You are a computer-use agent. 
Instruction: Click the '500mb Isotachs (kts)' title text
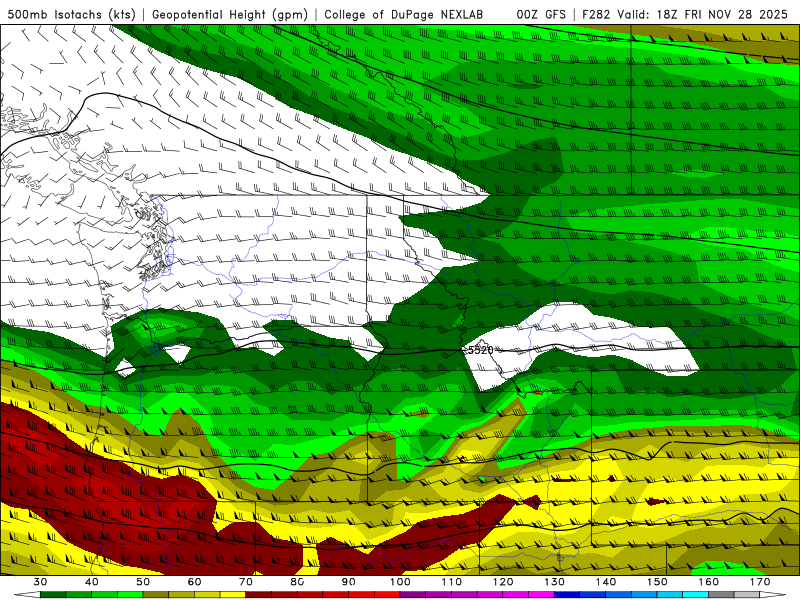(71, 14)
